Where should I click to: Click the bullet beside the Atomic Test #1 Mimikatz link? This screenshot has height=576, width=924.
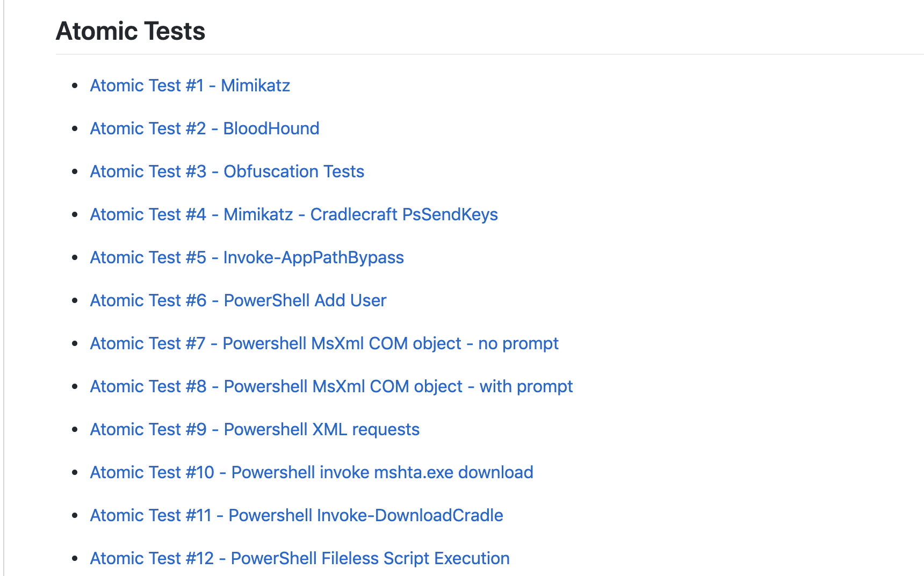(75, 85)
